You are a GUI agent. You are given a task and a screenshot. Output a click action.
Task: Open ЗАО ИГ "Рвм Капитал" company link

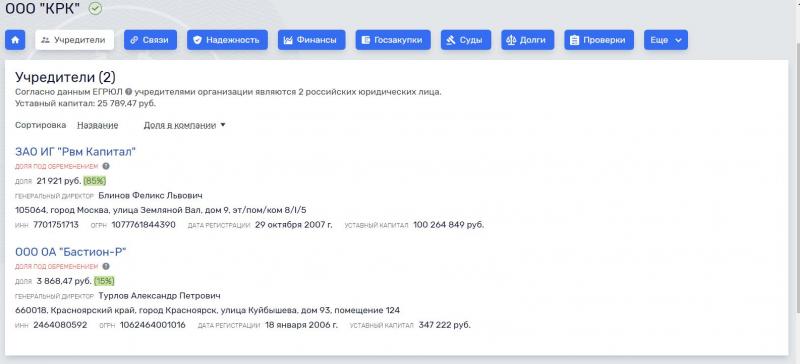76,152
